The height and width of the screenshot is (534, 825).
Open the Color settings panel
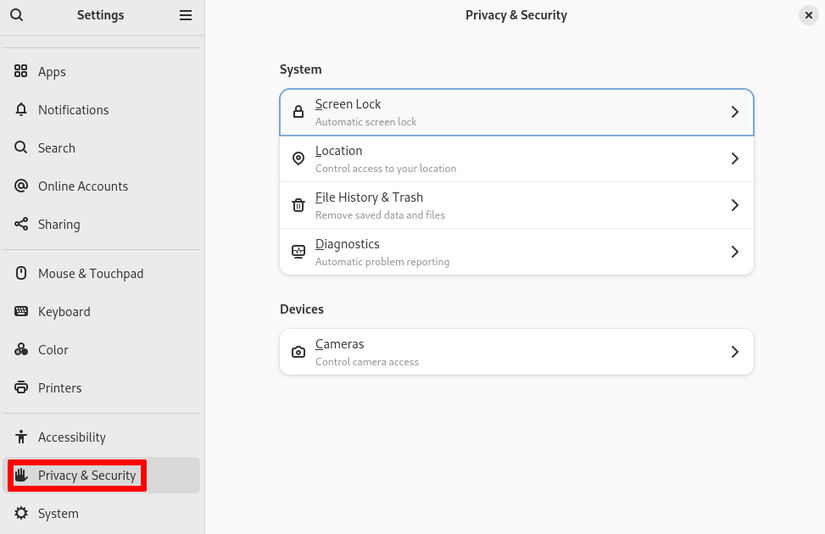pyautogui.click(x=53, y=350)
